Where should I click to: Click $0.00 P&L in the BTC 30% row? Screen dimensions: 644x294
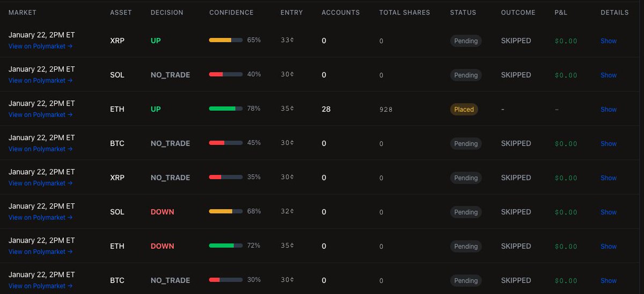(566, 281)
